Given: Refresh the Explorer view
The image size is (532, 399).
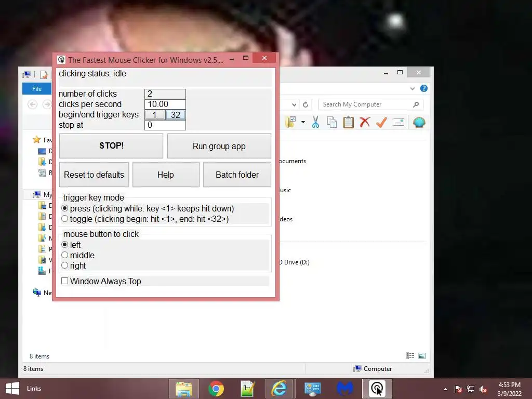Looking at the screenshot, I should 305,104.
